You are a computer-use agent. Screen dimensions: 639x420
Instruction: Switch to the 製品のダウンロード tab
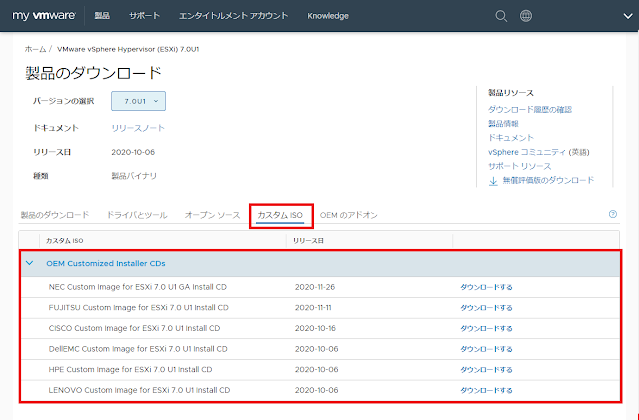(x=55, y=215)
